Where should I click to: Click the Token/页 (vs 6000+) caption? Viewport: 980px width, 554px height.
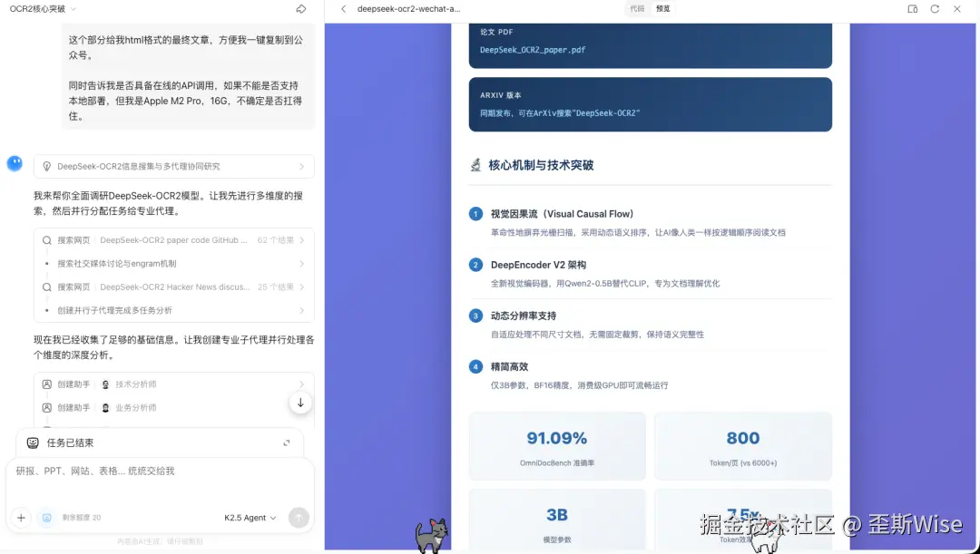pyautogui.click(x=743, y=463)
